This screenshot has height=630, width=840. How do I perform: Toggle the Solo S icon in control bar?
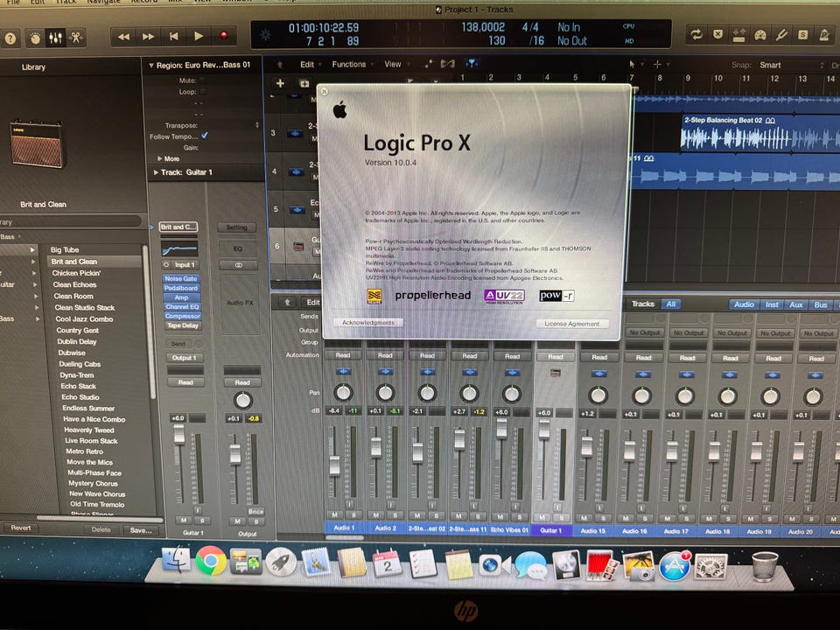(803, 35)
